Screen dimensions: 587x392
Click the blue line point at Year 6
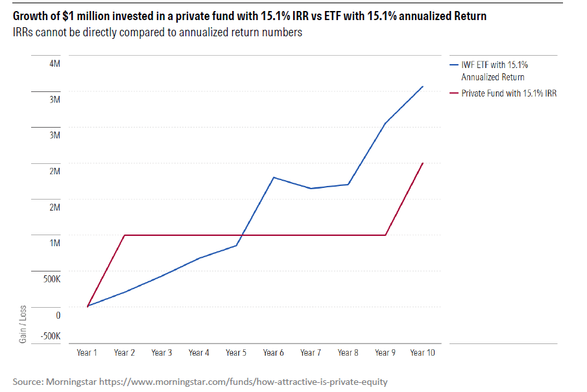[x=274, y=177]
